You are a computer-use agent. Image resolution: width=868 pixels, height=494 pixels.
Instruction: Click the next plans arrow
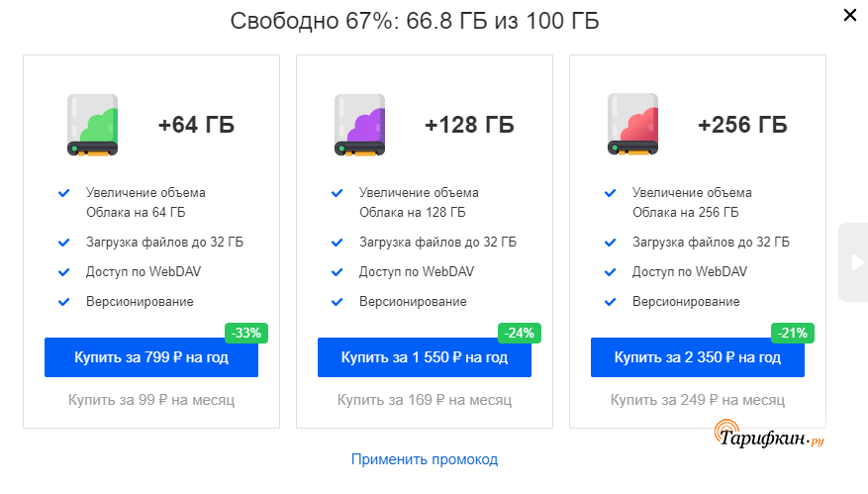(853, 262)
